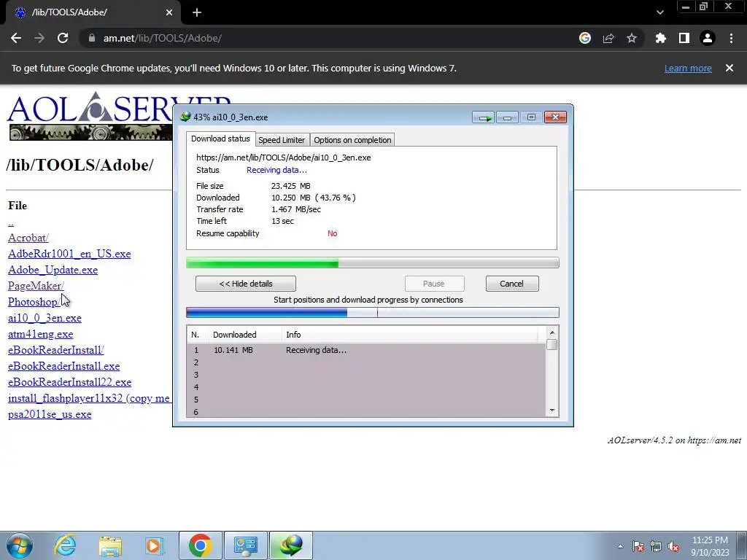Screen dimensions: 747x560
Task: Open the tab search chevron
Action: [659, 12]
